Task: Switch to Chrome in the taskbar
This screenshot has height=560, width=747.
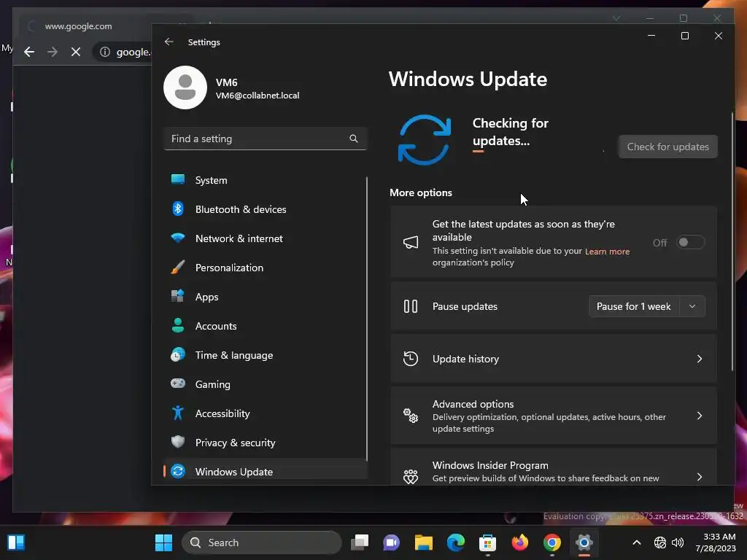Action: (x=551, y=542)
